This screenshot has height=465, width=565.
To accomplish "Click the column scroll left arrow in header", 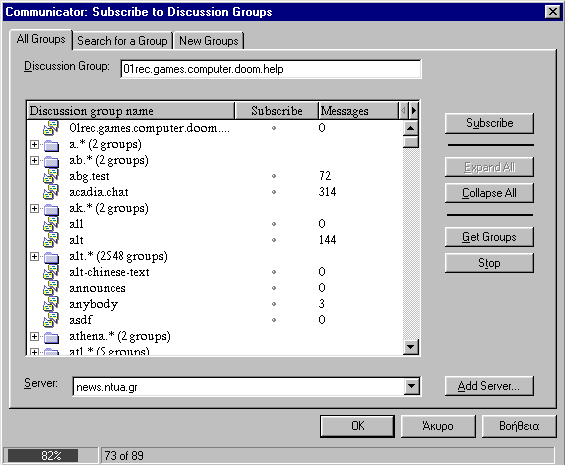I will (x=404, y=110).
